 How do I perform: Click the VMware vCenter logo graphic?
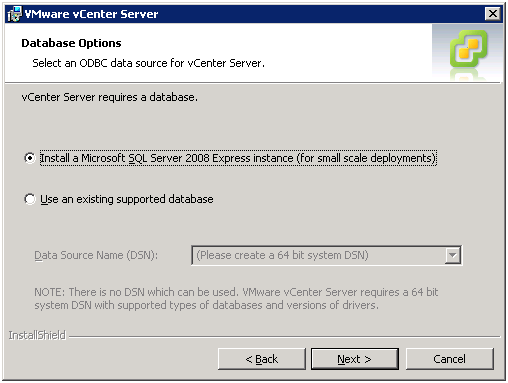[468, 49]
